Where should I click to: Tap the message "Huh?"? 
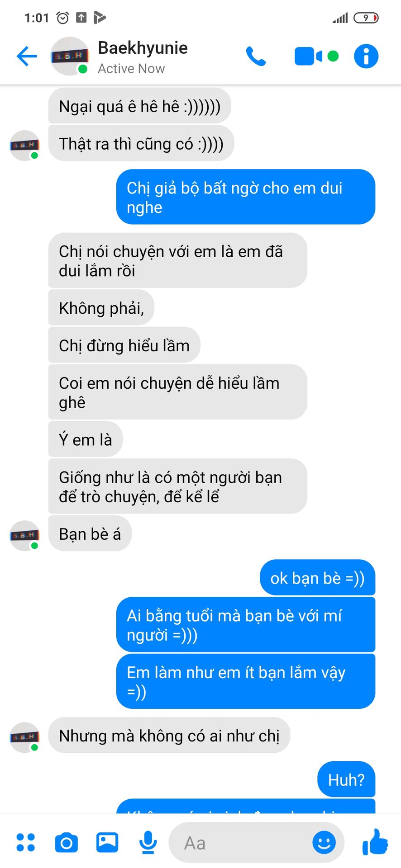(x=346, y=779)
